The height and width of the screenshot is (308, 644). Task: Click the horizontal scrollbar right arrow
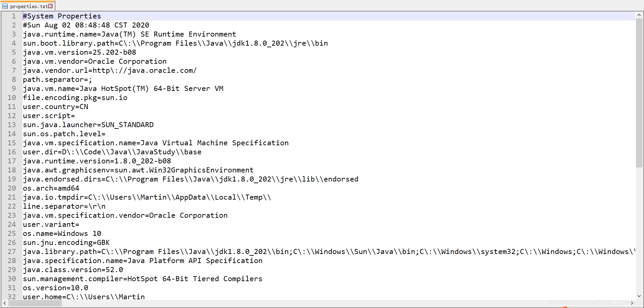click(x=632, y=303)
